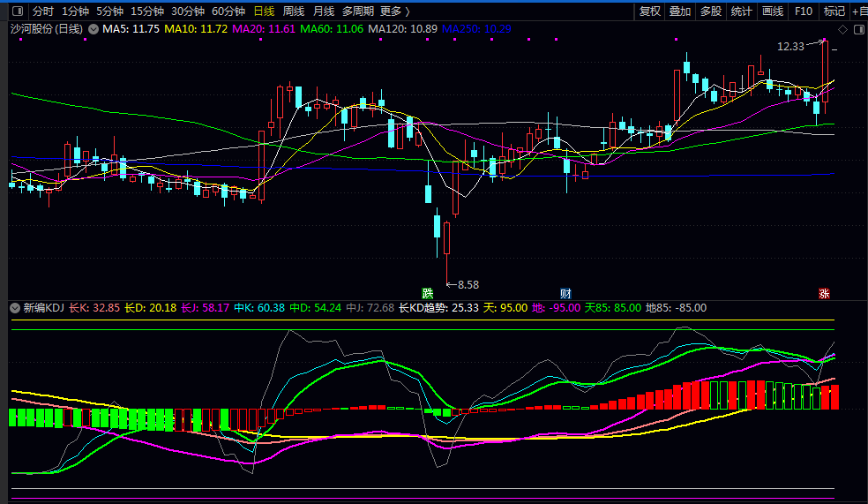Click the blue 财 financial marker
Viewport: 868px width, 504px height.
(x=565, y=292)
